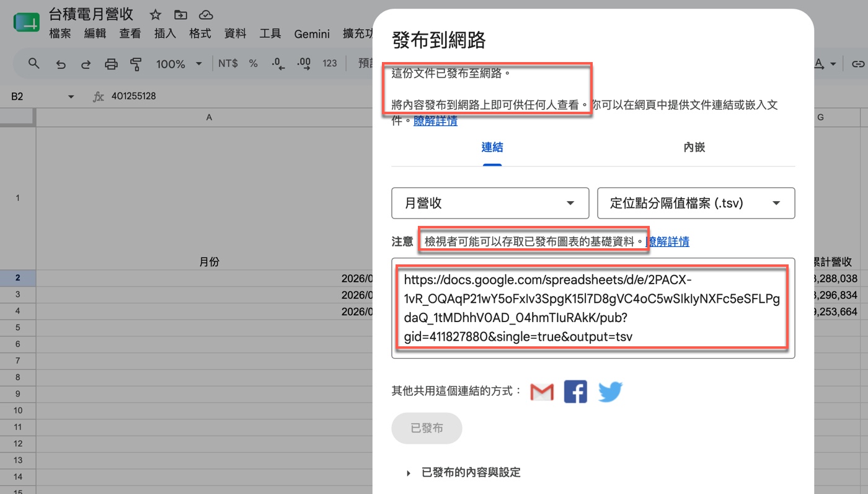Open the 檔案 menu
This screenshot has width=868, height=494.
point(60,34)
